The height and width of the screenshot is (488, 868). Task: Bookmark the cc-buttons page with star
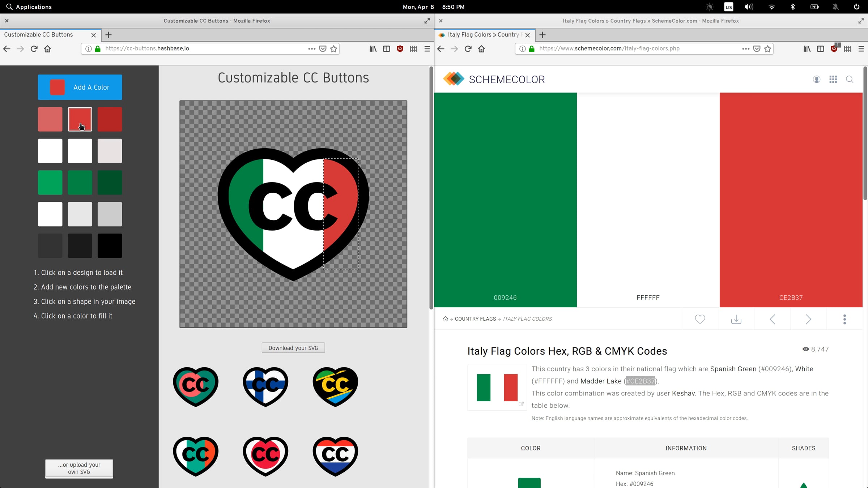334,49
